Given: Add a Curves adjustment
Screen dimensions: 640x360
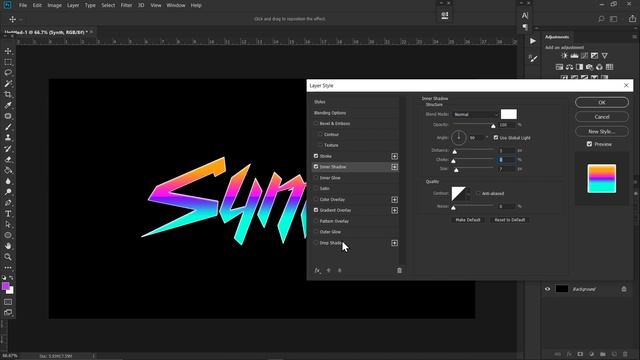Looking at the screenshot, I should [x=584, y=56].
